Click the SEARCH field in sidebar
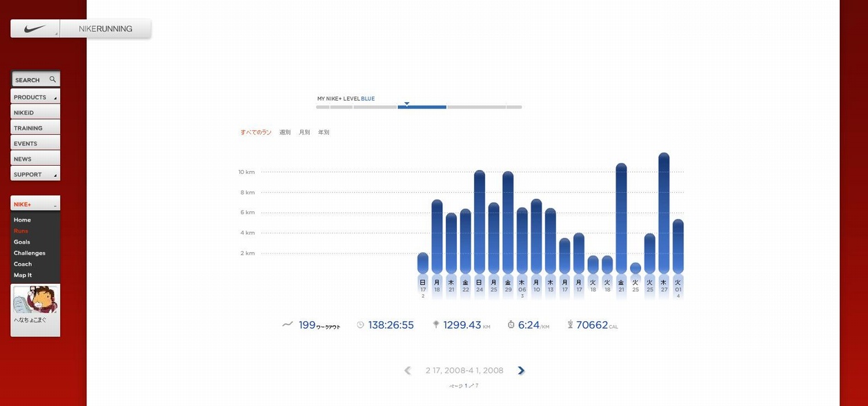The height and width of the screenshot is (406, 868). coord(35,79)
